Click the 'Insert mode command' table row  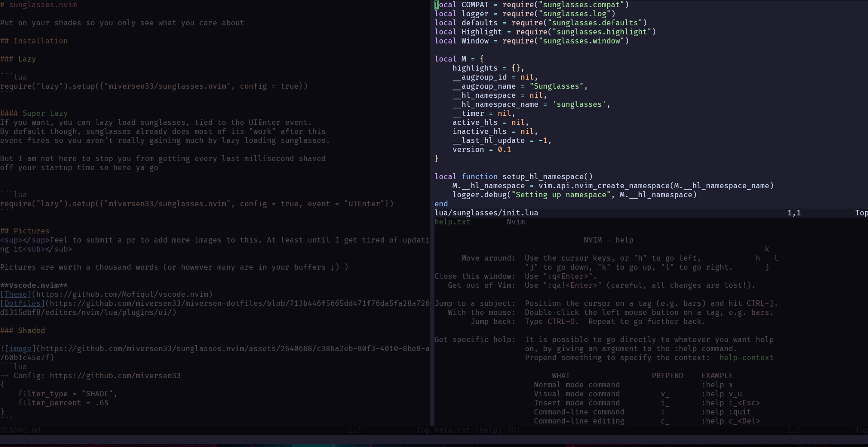[647, 403]
